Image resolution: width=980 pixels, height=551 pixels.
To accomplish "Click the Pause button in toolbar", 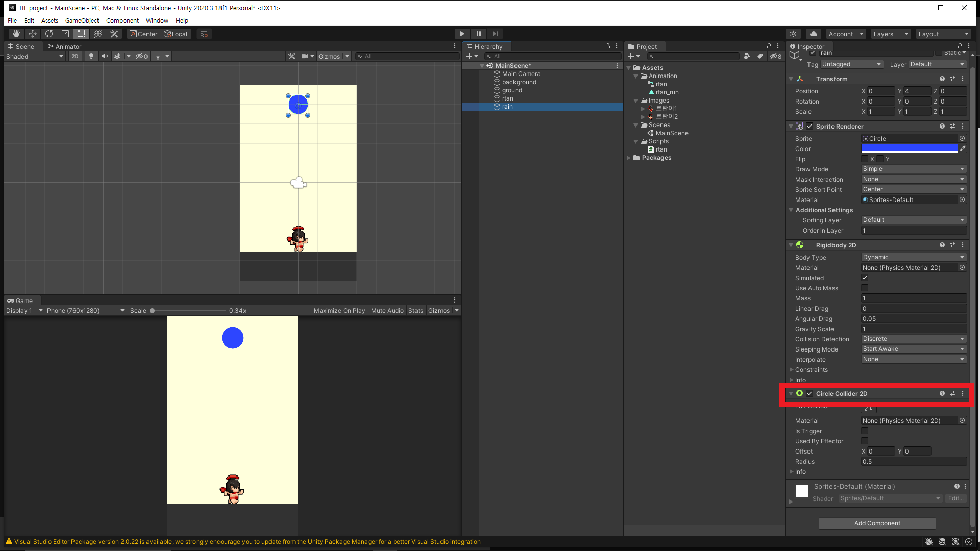I will (479, 34).
